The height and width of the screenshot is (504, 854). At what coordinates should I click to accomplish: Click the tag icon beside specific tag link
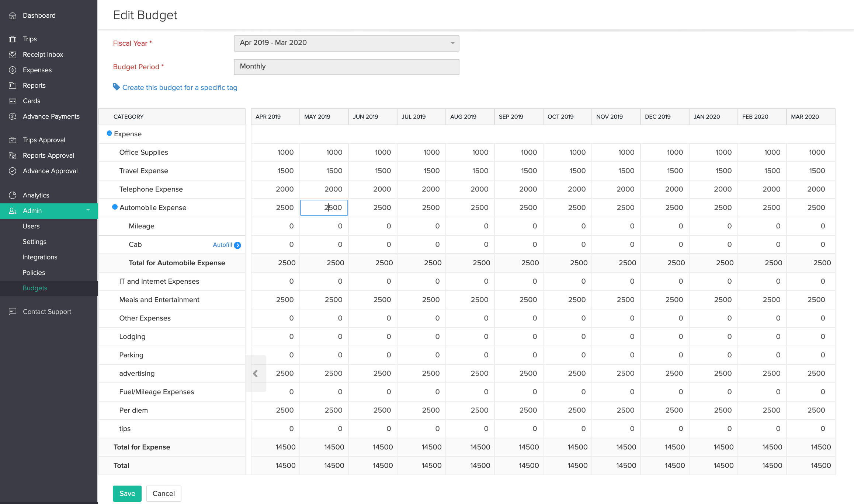click(116, 87)
